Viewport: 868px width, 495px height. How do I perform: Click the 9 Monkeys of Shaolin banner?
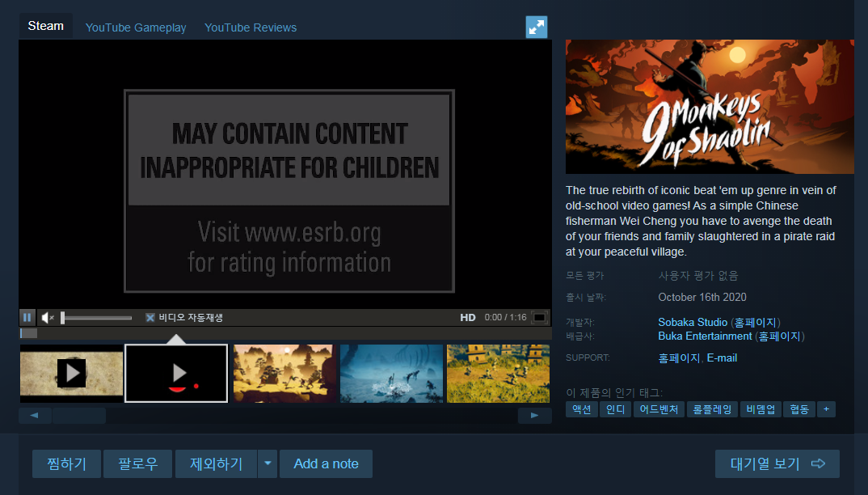[x=710, y=107]
